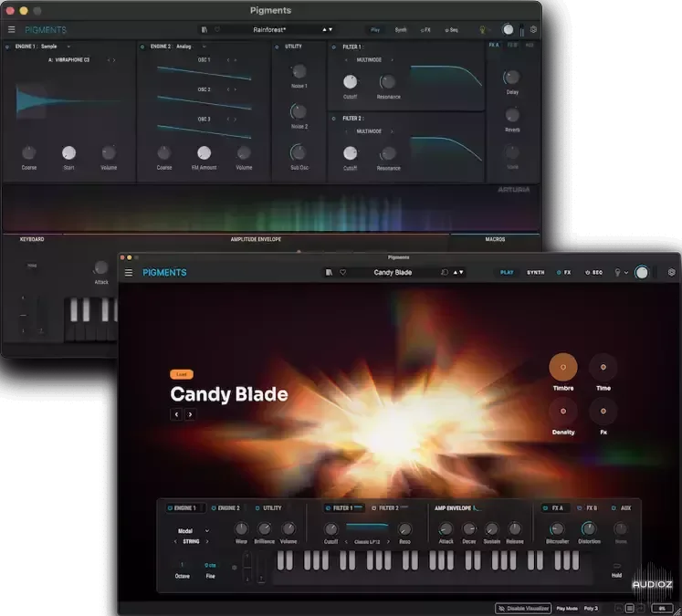
Task: Click the sound design tips lightbulb in front window
Action: [617, 273]
